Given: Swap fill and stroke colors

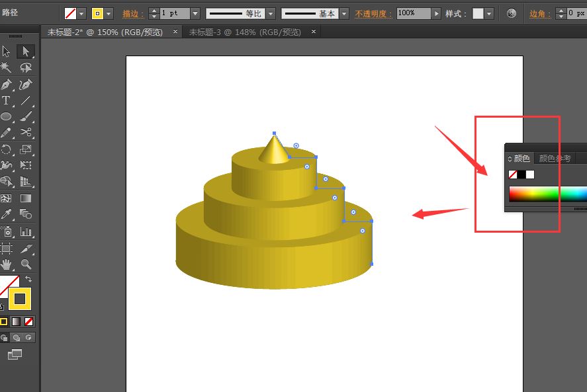Looking at the screenshot, I should click(x=28, y=279).
